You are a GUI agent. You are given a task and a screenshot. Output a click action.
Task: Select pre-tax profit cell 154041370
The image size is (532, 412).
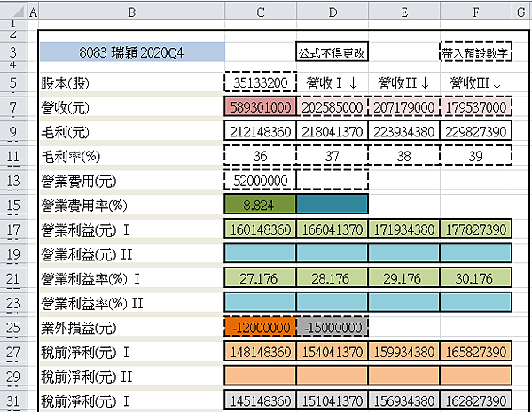pos(332,352)
